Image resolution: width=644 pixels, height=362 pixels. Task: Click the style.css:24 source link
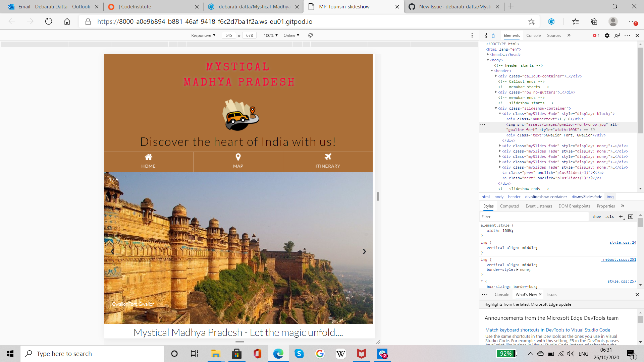click(623, 242)
